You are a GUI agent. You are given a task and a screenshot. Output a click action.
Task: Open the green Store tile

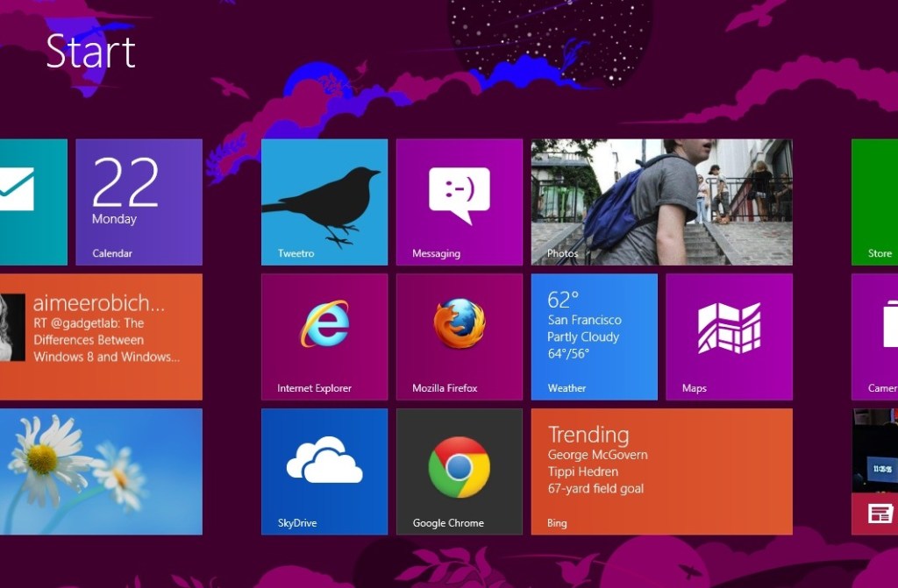click(x=874, y=202)
